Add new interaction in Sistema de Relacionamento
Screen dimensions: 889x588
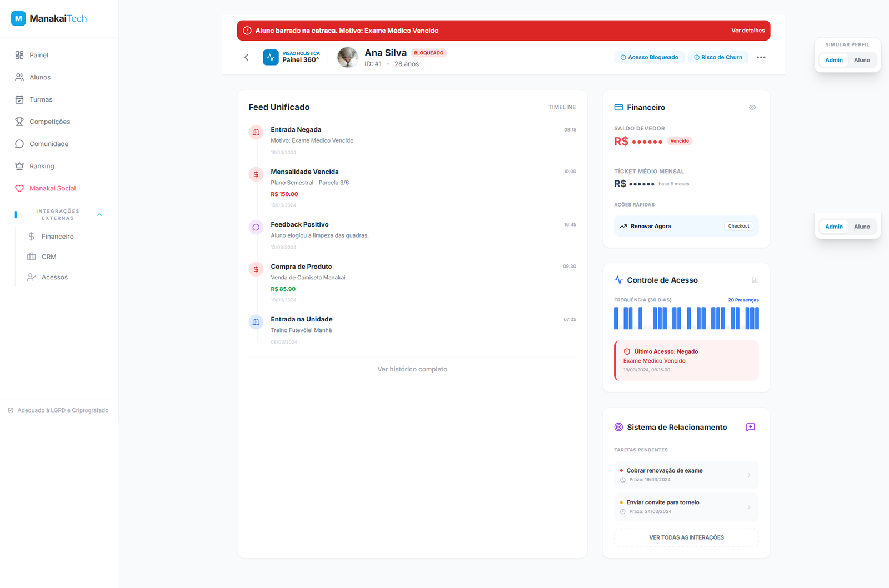click(x=750, y=427)
